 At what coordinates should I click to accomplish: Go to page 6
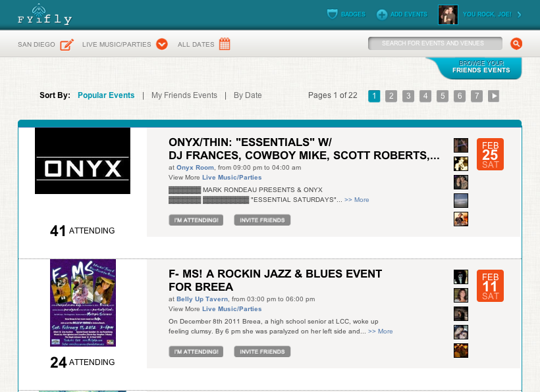tap(460, 96)
